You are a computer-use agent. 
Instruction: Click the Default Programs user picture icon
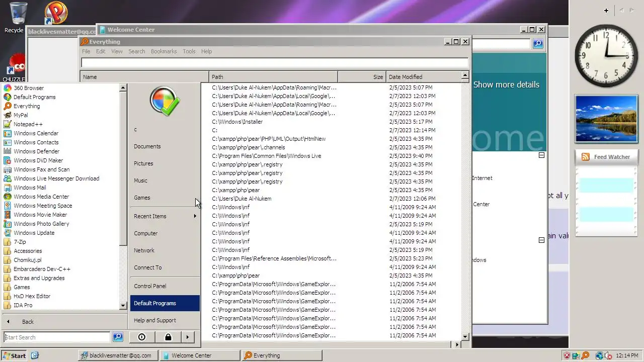165,102
